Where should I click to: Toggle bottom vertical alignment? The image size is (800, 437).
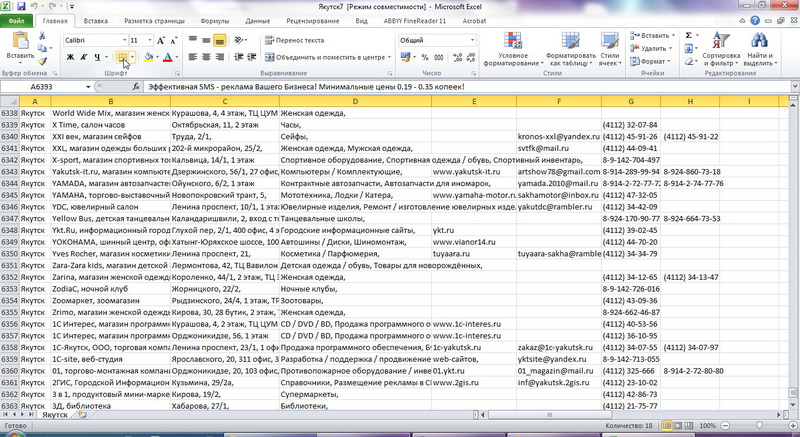pyautogui.click(x=220, y=40)
